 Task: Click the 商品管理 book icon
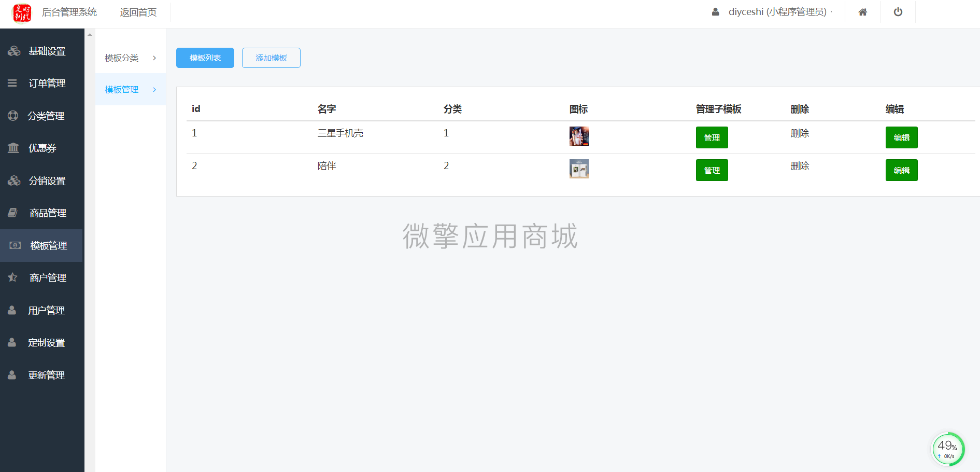click(13, 213)
